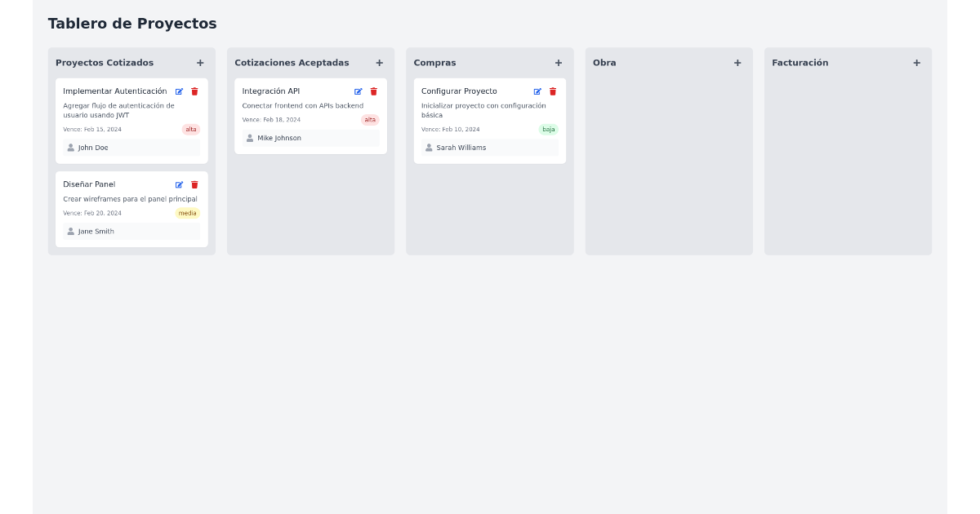
Task: Click the edit icon on Implementar Autenticación card
Action: [x=179, y=91]
